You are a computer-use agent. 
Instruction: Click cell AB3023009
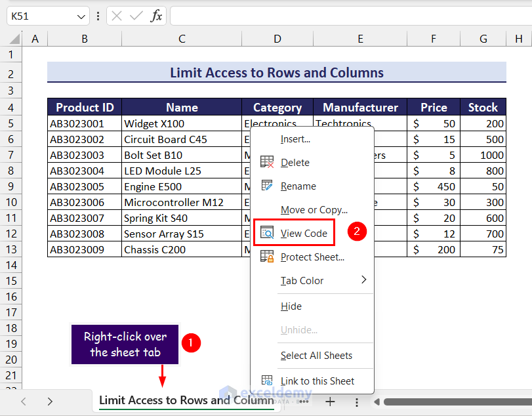tap(85, 249)
